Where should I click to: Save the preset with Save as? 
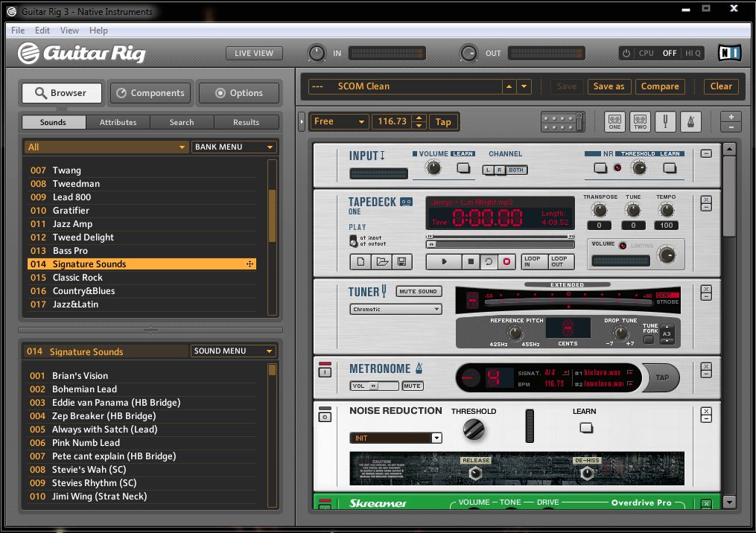[609, 86]
